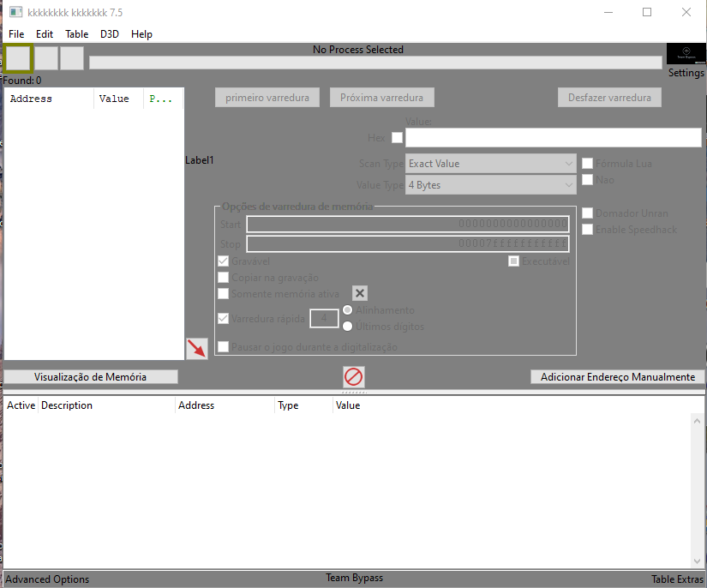The height and width of the screenshot is (588, 707).
Task: Click the red arrow add-address icon
Action: point(197,348)
